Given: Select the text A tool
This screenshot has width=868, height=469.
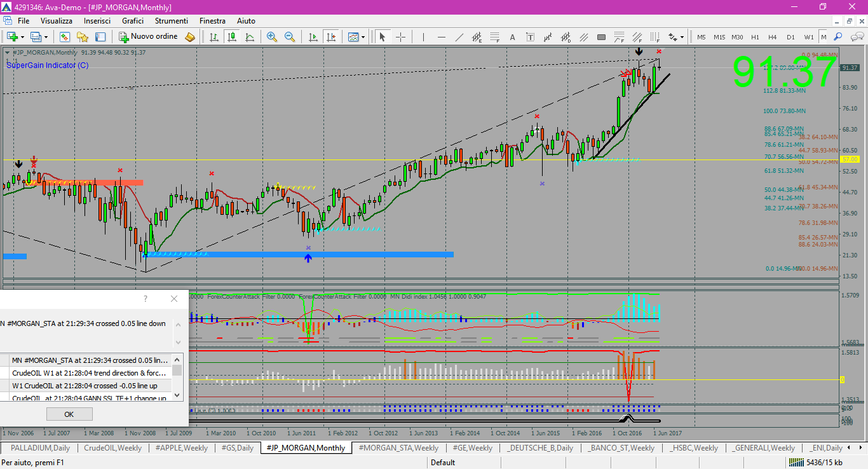Looking at the screenshot, I should (x=512, y=37).
